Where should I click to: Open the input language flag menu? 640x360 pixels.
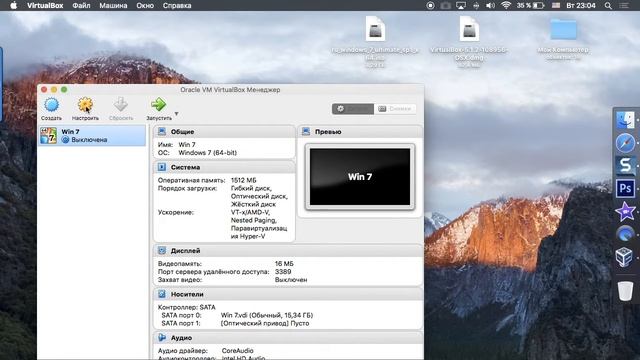coord(556,5)
